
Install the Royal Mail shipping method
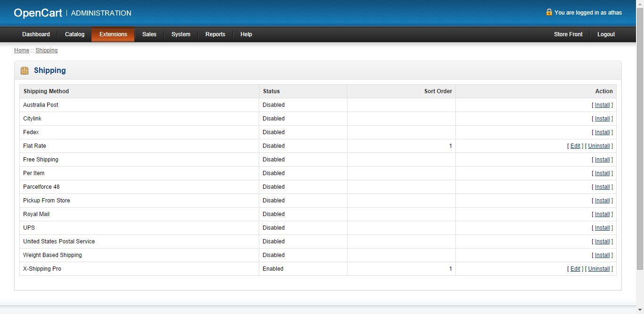pyautogui.click(x=603, y=214)
